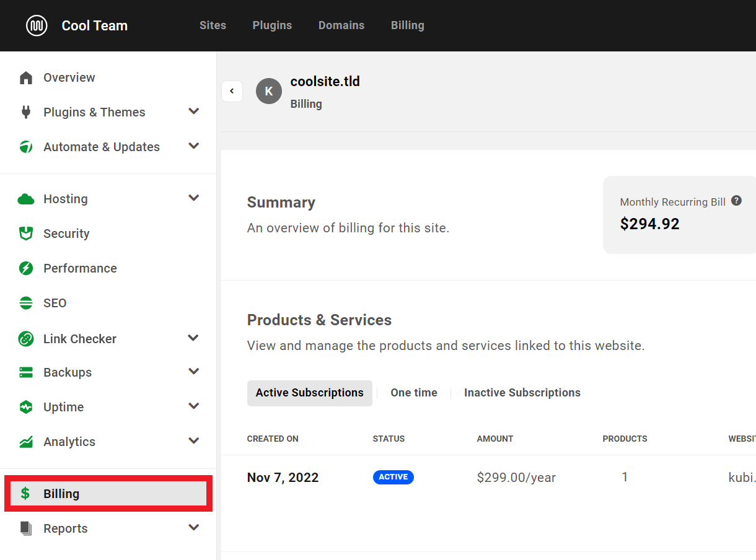The width and height of the screenshot is (756, 560).
Task: Click the PRODUCTS column header
Action: point(625,439)
